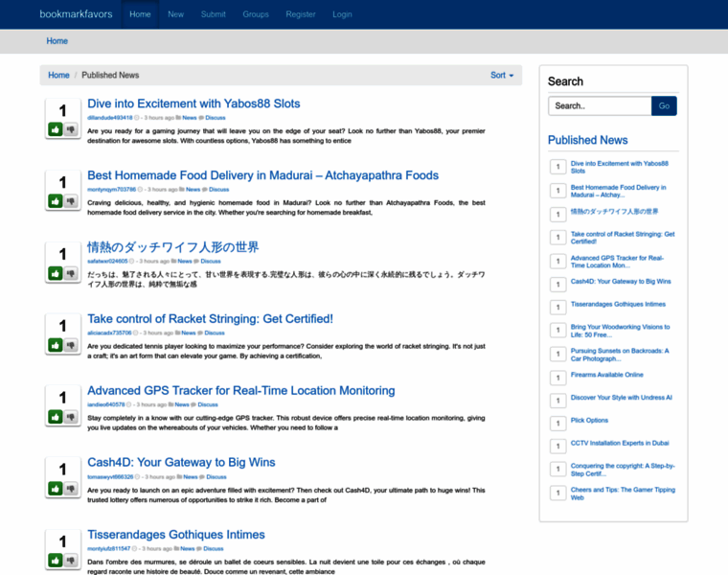This screenshot has width=728, height=575.
Task: Open 'Tisserandages Gothiques Intimes' headline
Action: tap(176, 535)
